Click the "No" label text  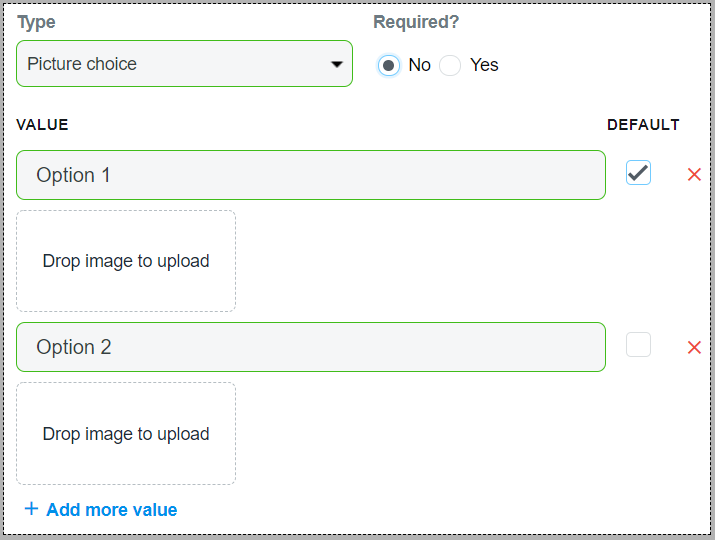419,65
